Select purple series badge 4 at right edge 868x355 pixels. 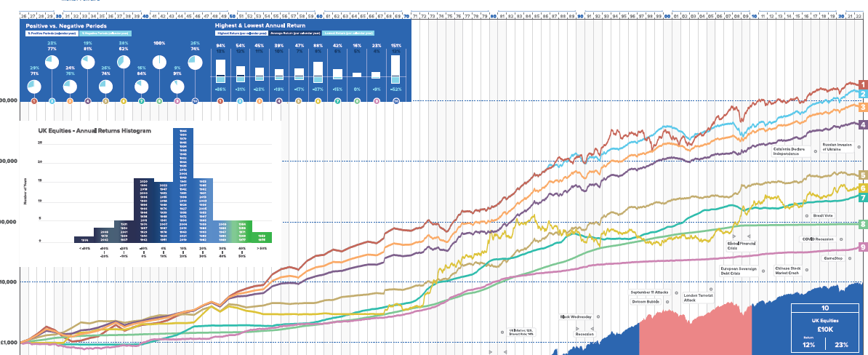[x=862, y=125]
